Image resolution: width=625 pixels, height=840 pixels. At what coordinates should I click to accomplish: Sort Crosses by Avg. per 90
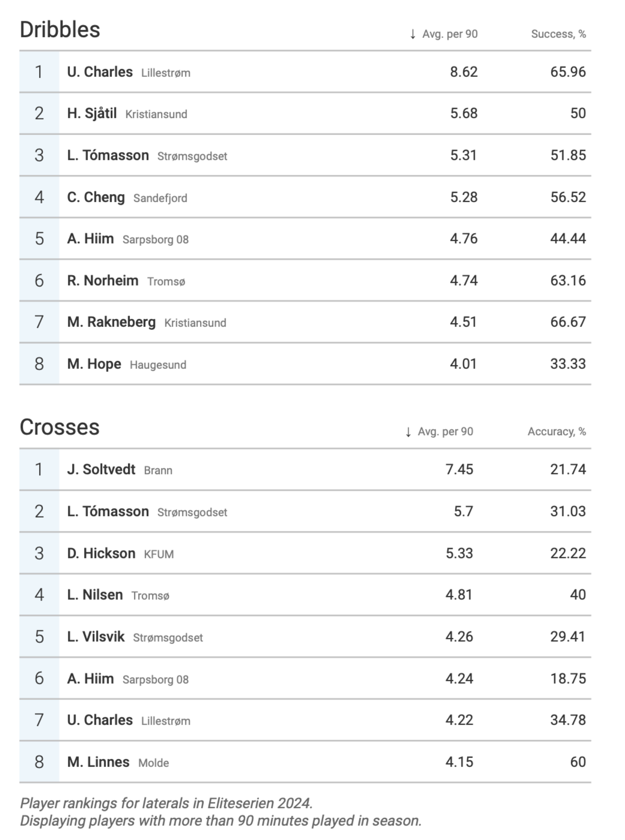pos(445,432)
